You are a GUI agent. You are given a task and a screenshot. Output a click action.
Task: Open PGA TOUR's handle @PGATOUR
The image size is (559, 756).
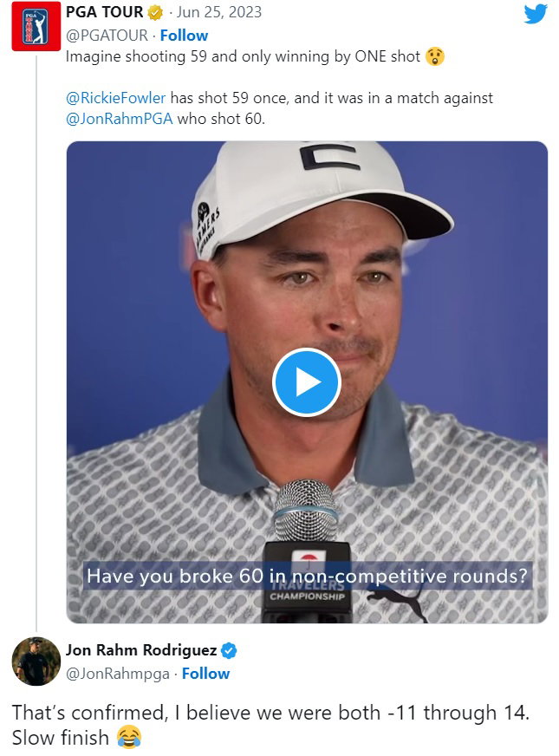click(x=104, y=36)
